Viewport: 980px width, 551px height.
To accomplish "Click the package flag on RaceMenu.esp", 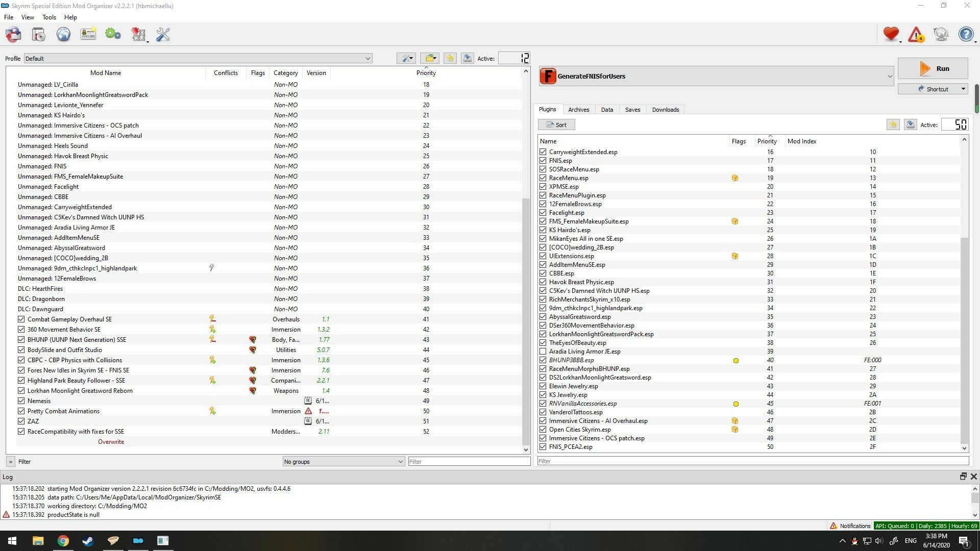I will pyautogui.click(x=735, y=178).
